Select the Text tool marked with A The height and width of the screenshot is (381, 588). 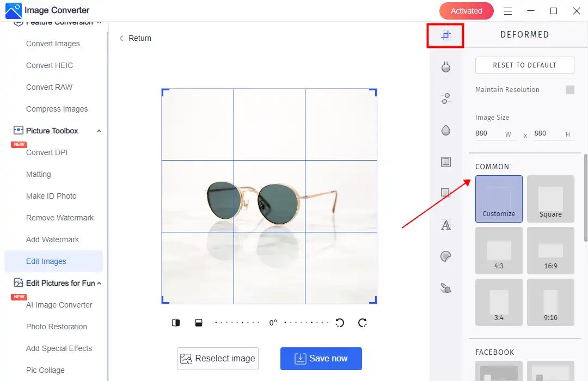[x=446, y=224]
